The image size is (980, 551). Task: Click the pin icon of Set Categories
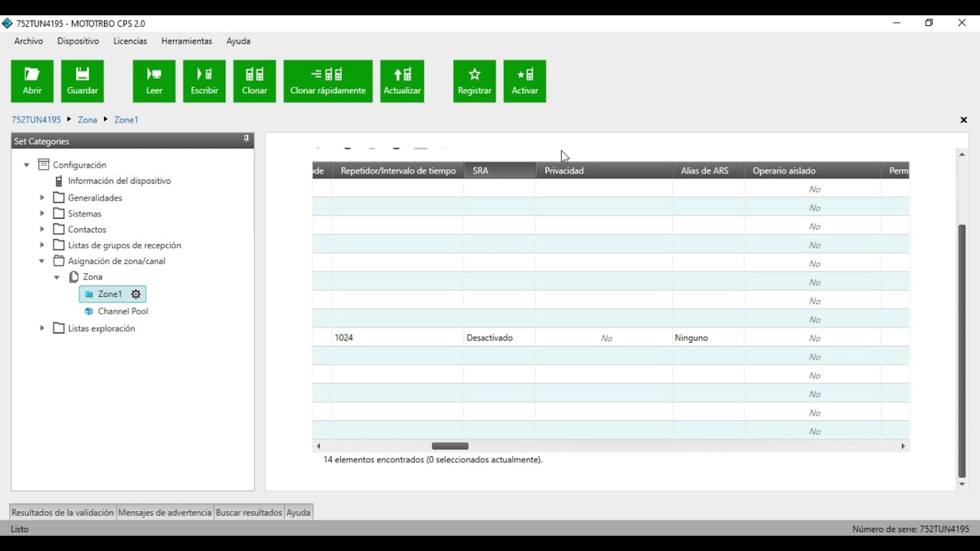247,139
